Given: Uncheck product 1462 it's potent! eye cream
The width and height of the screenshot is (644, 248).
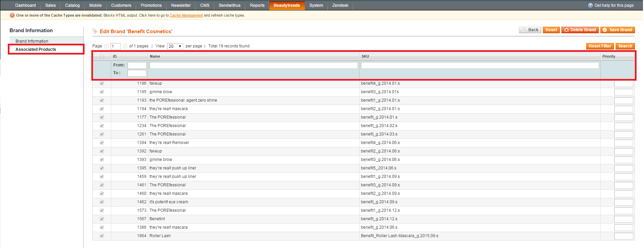Looking at the screenshot, I should point(102,202).
